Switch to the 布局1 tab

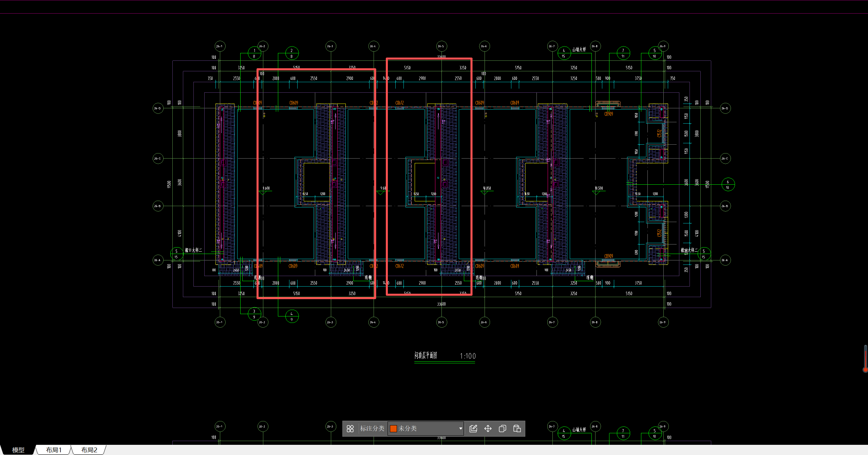point(54,450)
